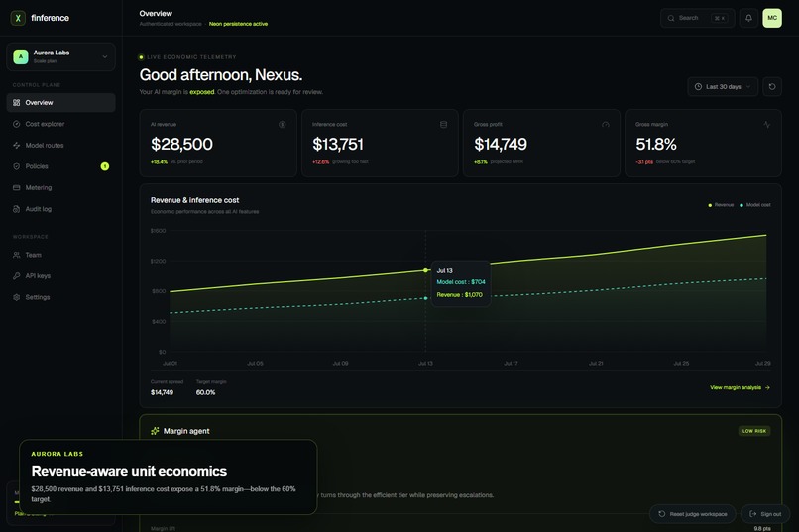Click the Team people icon

coord(16,255)
